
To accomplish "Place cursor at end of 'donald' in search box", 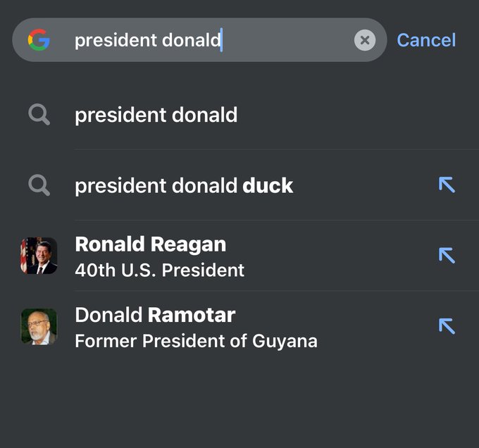I will [x=221, y=40].
